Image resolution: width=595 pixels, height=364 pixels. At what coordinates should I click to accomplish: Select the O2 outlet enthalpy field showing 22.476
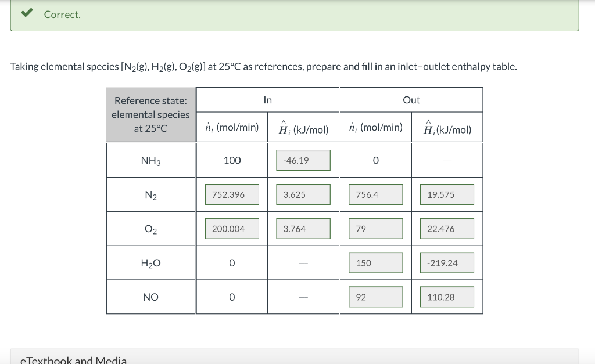(x=447, y=229)
